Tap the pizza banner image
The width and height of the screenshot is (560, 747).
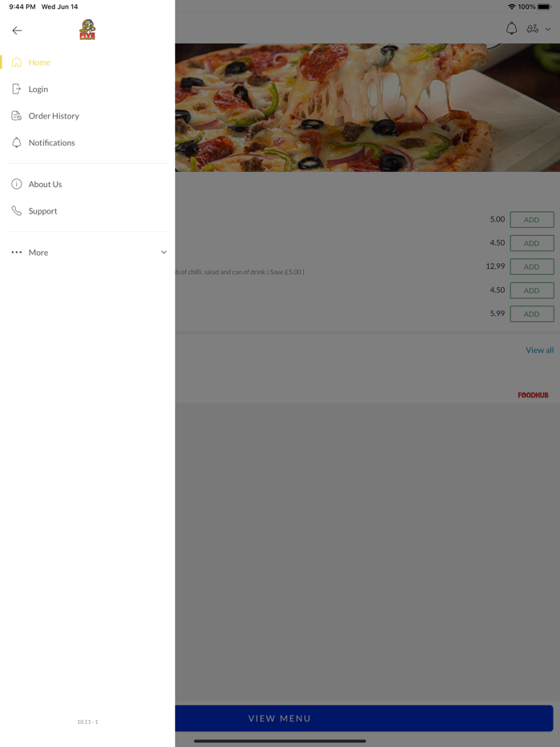pyautogui.click(x=367, y=108)
